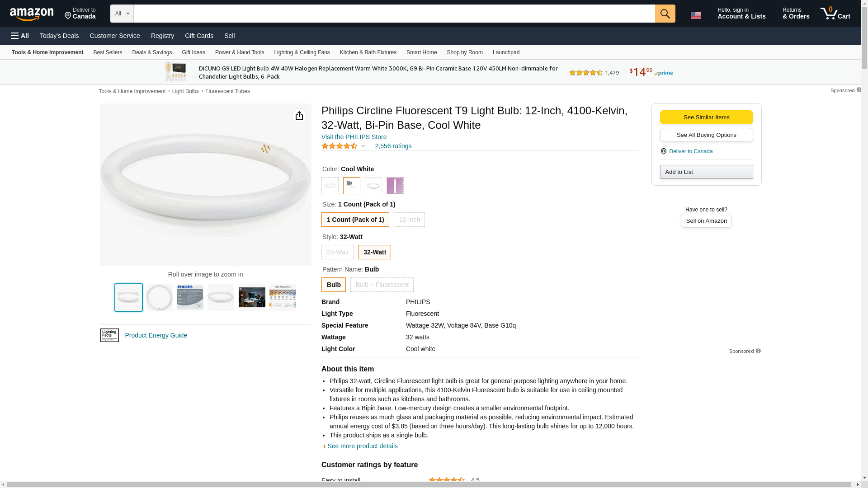The image size is (868, 488).
Task: Select the 1 Count (Pack of 1) size
Action: click(x=355, y=220)
